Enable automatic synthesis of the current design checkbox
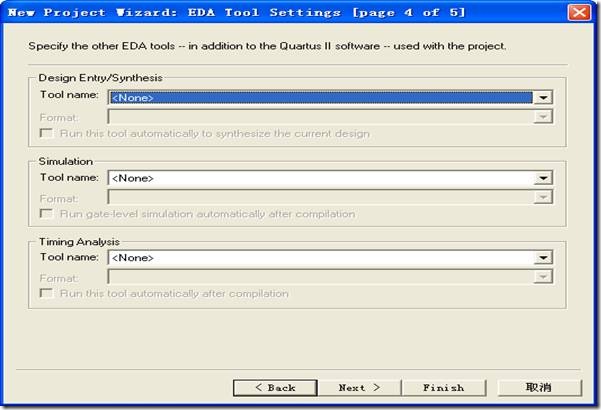Viewport: 601px width, 410px height. [46, 133]
